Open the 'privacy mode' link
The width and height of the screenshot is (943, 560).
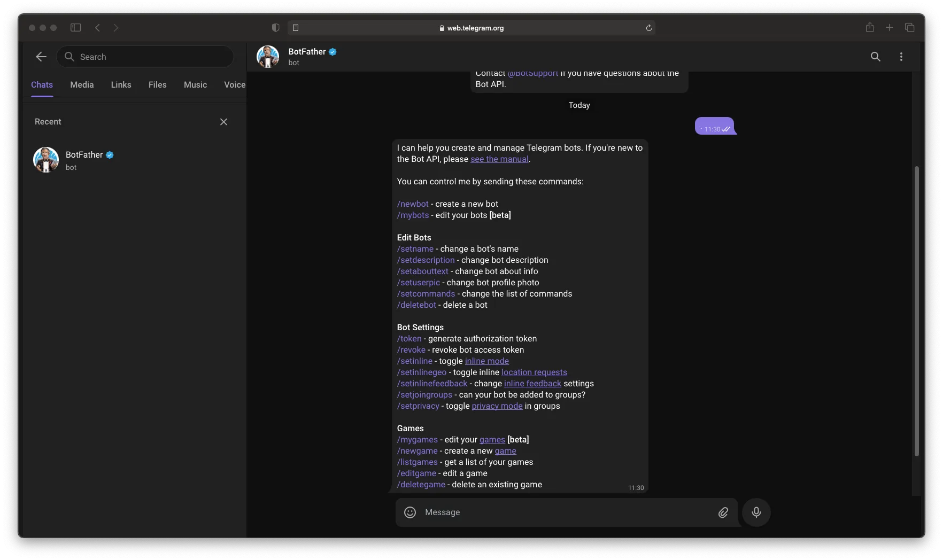(x=497, y=406)
